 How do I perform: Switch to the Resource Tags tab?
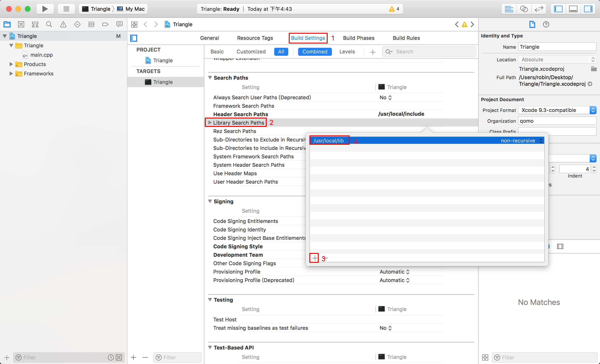pyautogui.click(x=255, y=38)
